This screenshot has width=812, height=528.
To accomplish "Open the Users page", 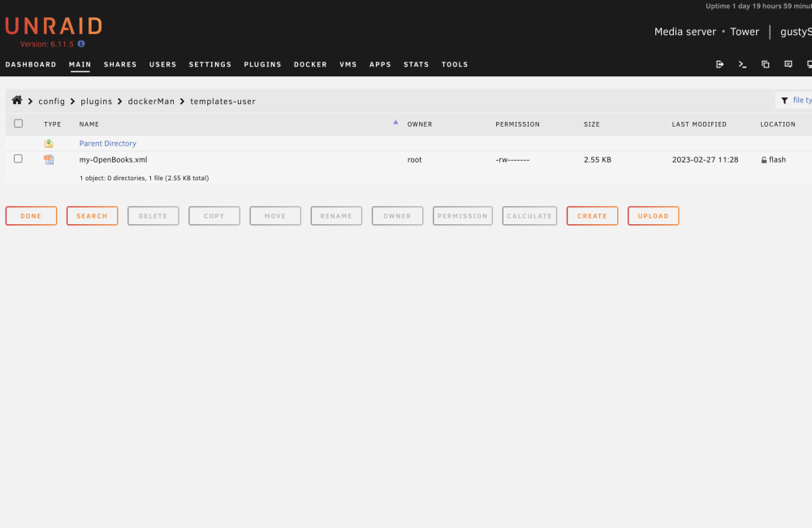I will [162, 64].
